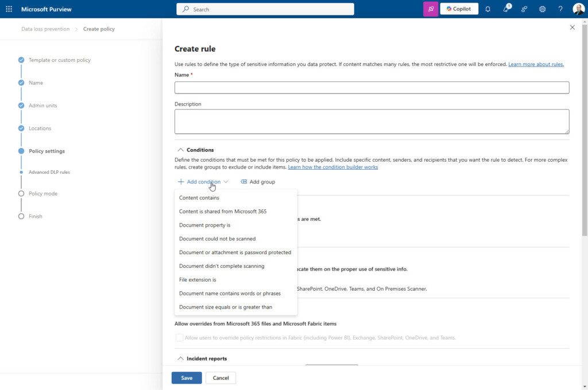Image resolution: width=588 pixels, height=390 pixels.
Task: Open Learn more about rules link
Action: click(536, 64)
